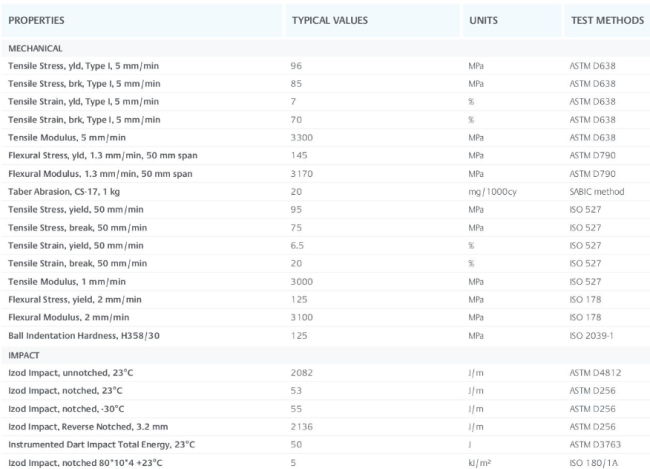Click ISO 180/1A test method
The height and width of the screenshot is (469, 650).
593,463
